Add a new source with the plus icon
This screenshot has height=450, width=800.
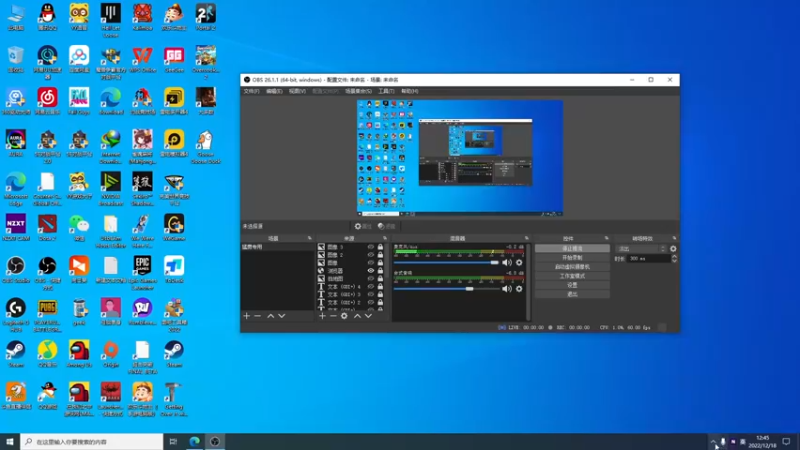[x=322, y=316]
